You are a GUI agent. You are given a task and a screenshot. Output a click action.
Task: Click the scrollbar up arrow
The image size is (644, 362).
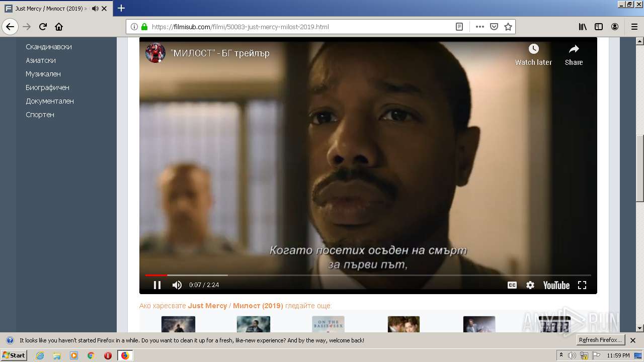pos(639,41)
